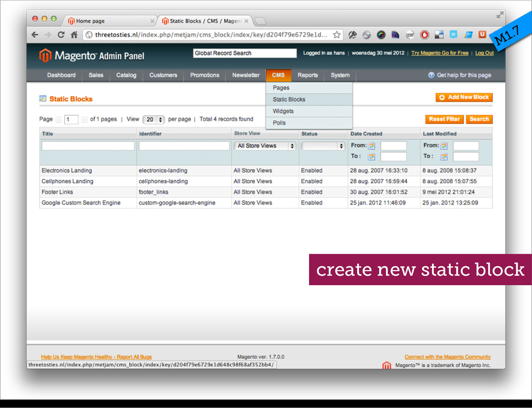The height and width of the screenshot is (410, 532).
Task: Open the Sales menu
Action: pos(96,75)
